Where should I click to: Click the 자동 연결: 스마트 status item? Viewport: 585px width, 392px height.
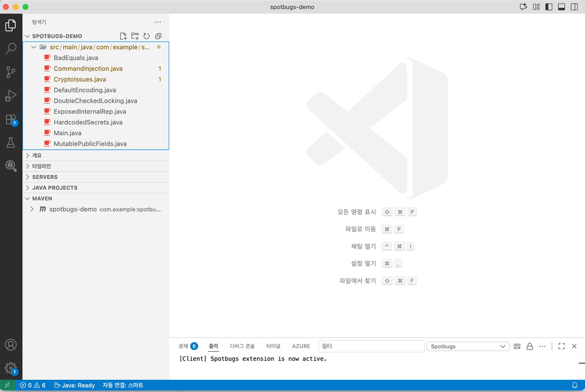point(122,385)
